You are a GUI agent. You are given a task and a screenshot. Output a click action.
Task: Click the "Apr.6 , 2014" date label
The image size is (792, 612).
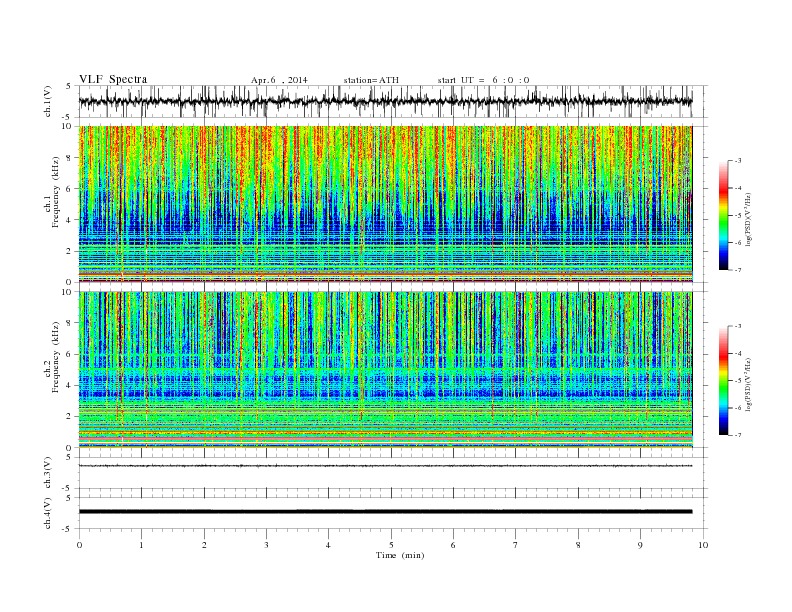click(x=279, y=80)
